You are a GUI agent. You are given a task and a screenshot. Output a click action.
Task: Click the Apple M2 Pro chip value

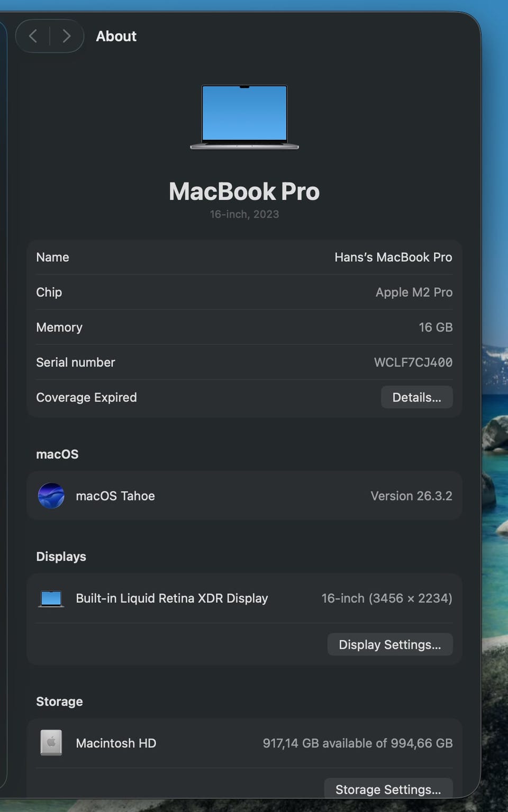414,292
